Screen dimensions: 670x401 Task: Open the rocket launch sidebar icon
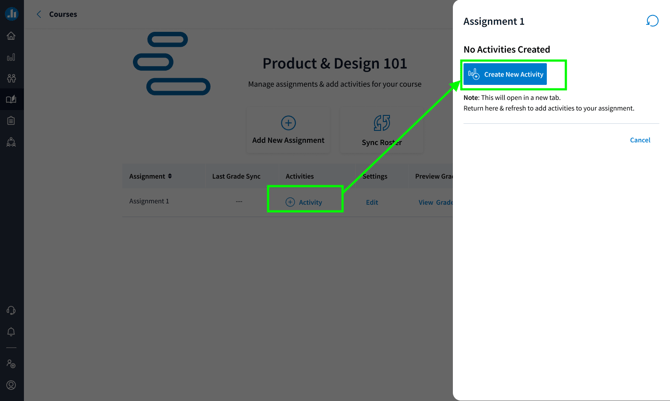coord(11,142)
